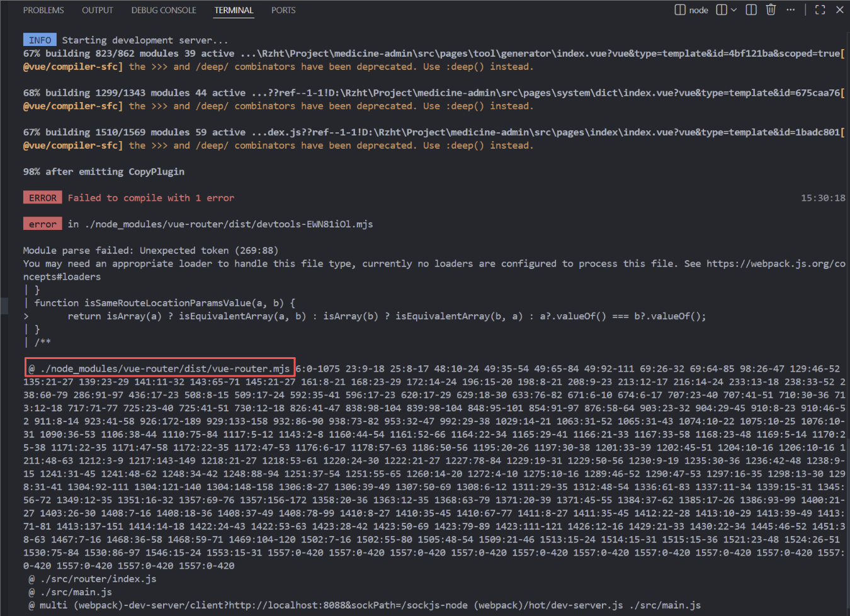Kill the terminal with the trash icon
This screenshot has height=616, width=850.
pyautogui.click(x=771, y=9)
